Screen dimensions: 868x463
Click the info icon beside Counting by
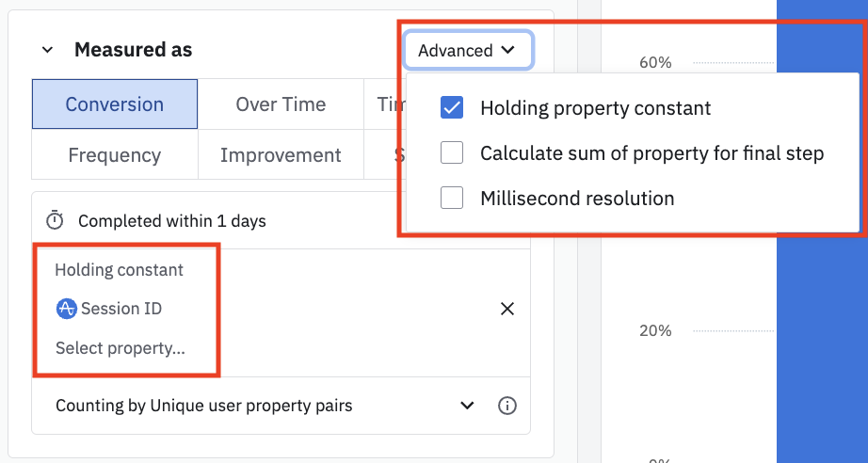point(506,406)
